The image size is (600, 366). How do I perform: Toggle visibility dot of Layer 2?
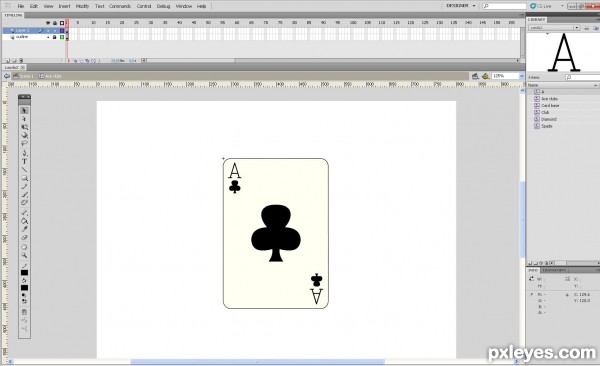[48, 30]
